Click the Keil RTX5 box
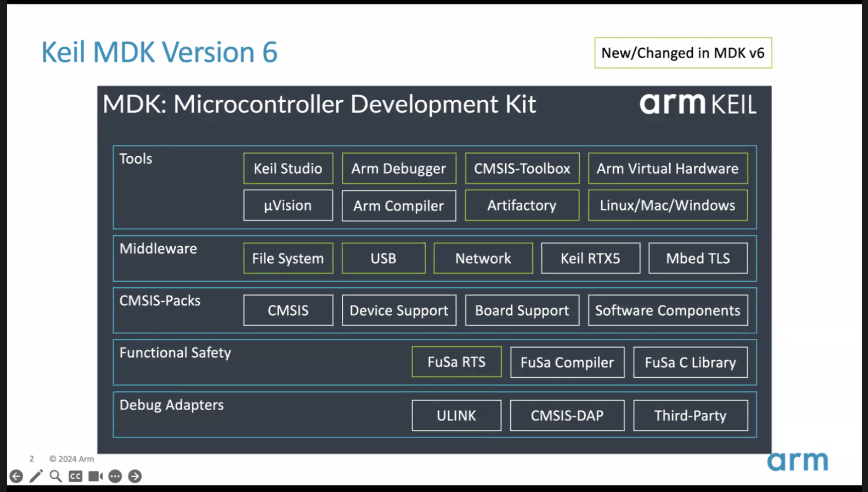This screenshot has width=868, height=492. tap(590, 258)
